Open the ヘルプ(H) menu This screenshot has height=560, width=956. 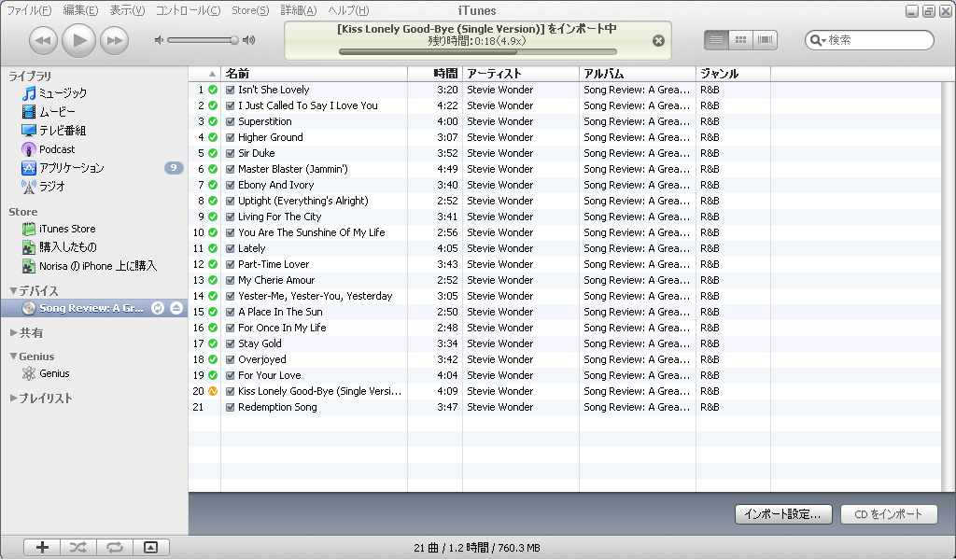coord(349,10)
